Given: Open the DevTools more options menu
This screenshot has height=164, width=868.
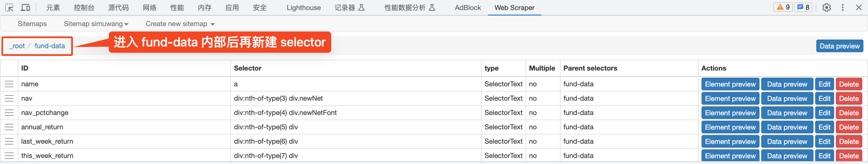Looking at the screenshot, I should 842,7.
